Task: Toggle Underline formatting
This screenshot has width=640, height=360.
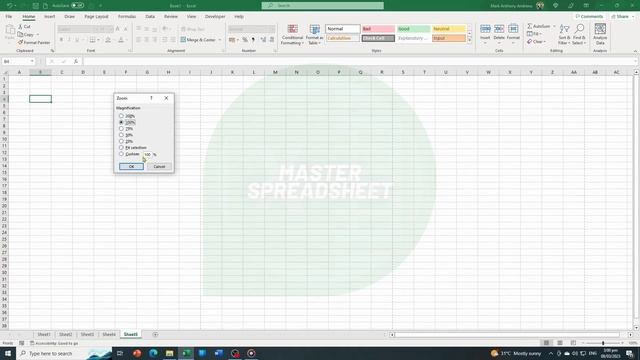Action: 77,40
